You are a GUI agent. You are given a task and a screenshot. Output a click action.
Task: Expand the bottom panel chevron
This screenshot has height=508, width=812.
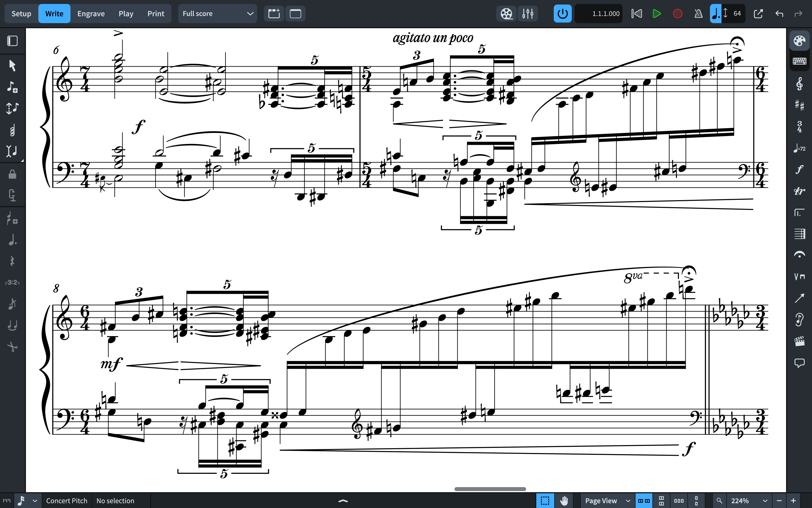click(343, 501)
